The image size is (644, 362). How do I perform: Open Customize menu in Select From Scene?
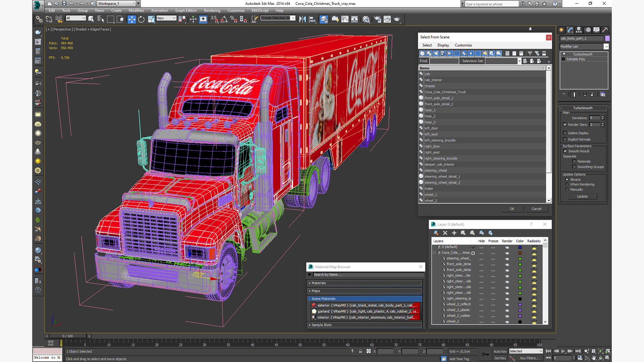[x=463, y=45]
